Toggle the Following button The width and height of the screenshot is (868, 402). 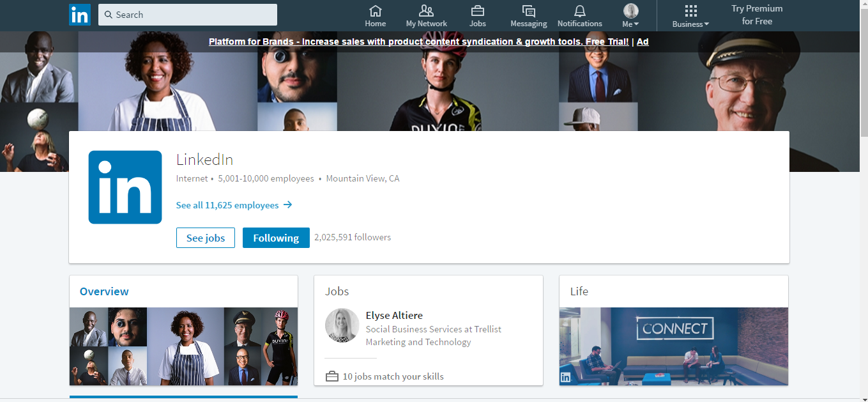click(x=276, y=238)
